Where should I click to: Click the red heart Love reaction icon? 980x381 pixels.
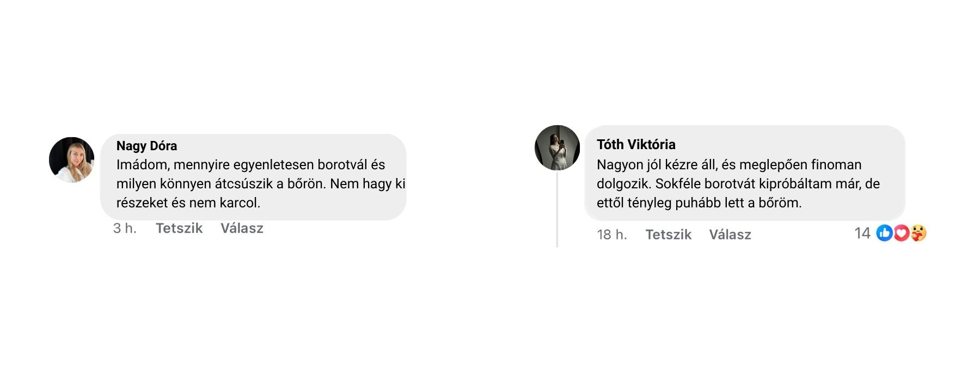tap(901, 233)
